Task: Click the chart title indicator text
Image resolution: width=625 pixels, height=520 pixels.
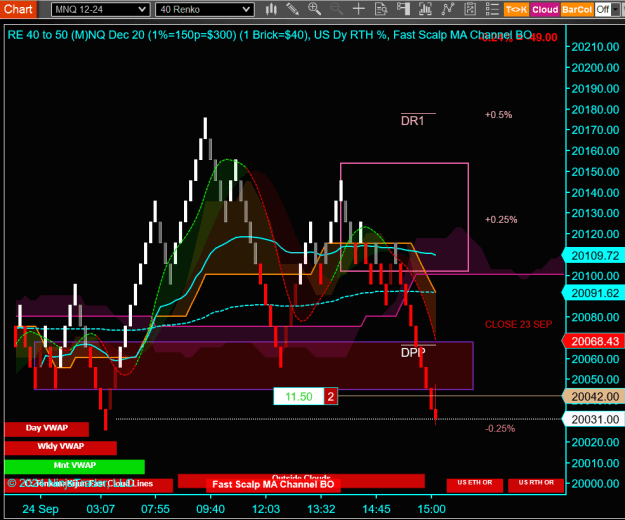Action: click(x=270, y=35)
